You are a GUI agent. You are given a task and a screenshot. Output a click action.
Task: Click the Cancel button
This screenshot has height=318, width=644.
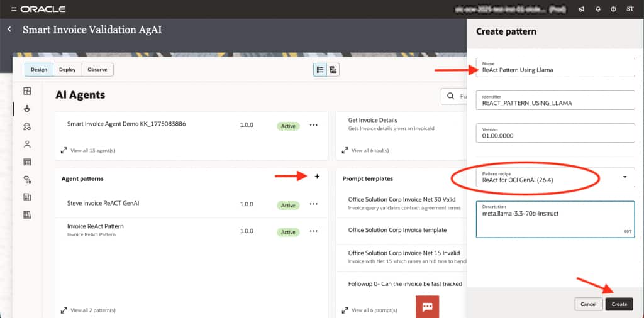point(588,304)
